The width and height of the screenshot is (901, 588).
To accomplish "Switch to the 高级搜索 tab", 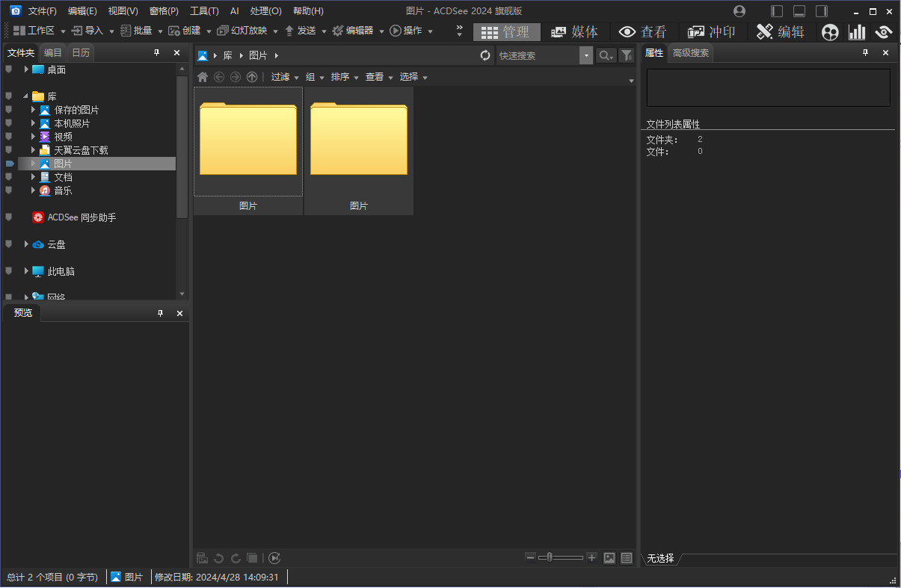I will 690,53.
